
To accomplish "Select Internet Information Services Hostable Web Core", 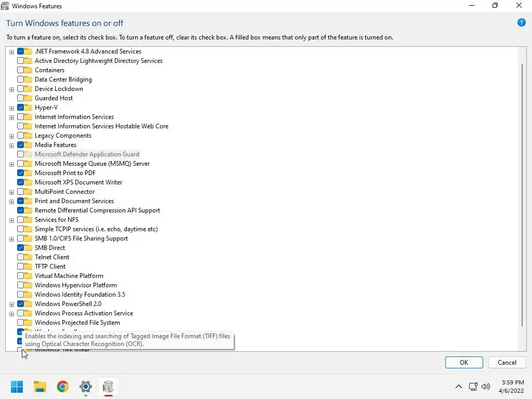I will pyautogui.click(x=101, y=126).
